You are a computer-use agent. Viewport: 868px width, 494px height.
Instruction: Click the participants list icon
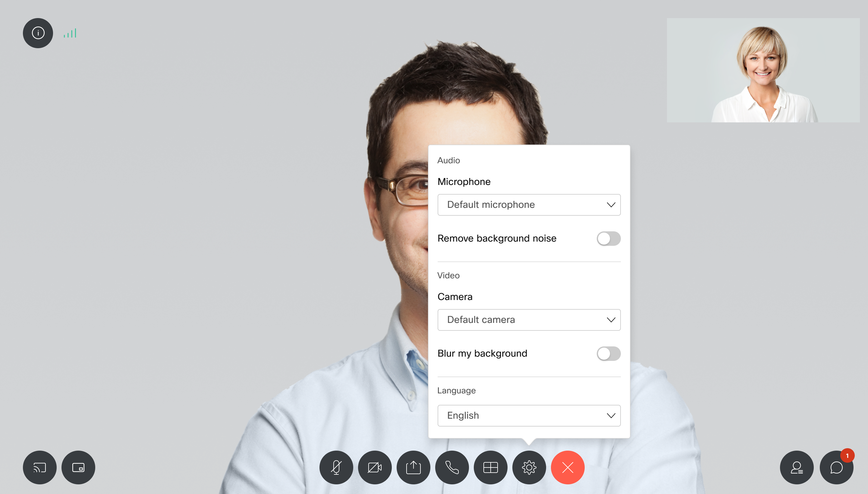coord(797,467)
